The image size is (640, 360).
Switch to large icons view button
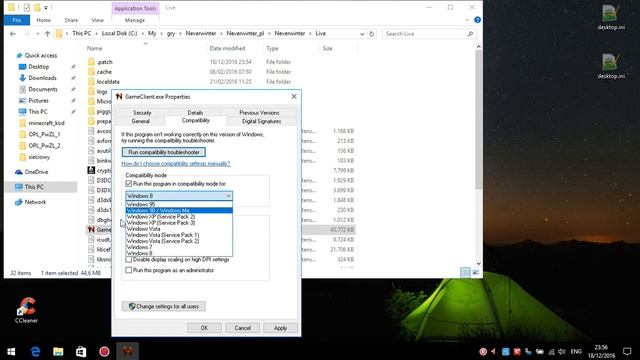click(x=476, y=272)
